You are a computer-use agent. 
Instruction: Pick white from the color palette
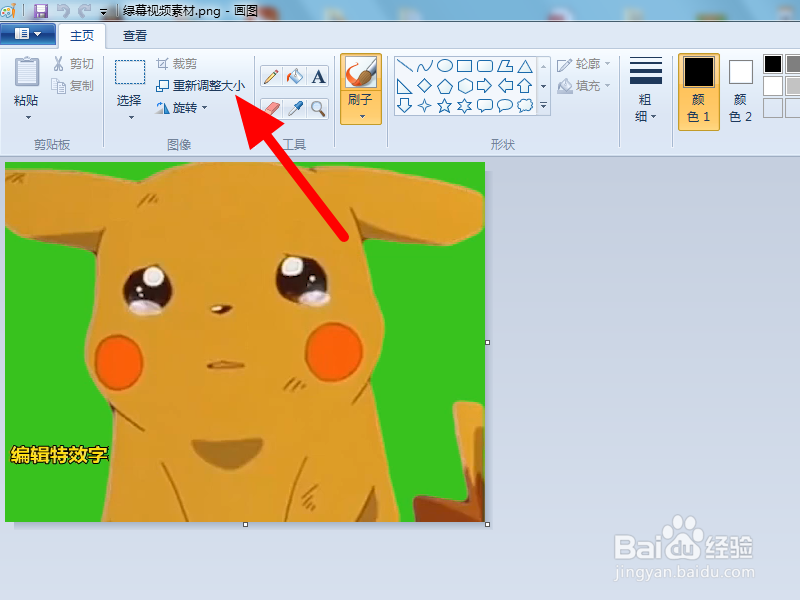point(773,86)
